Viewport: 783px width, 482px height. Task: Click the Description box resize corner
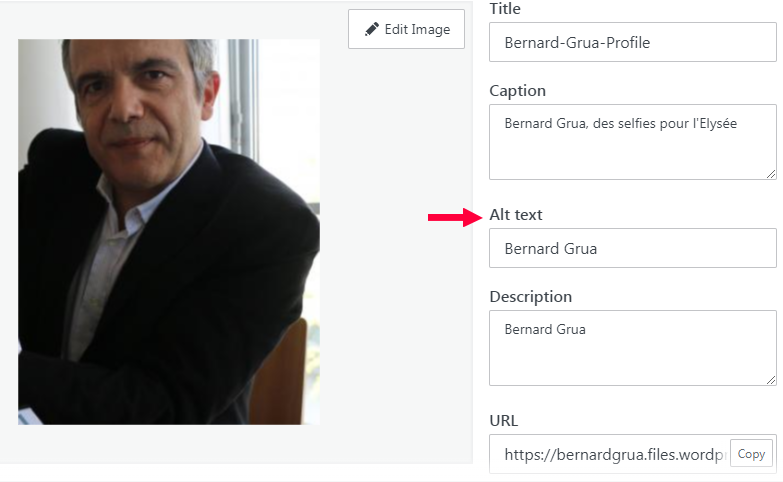coord(770,379)
